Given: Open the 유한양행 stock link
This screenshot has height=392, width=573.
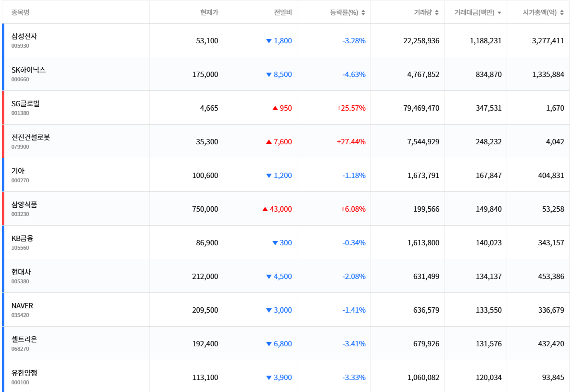Looking at the screenshot, I should [x=24, y=373].
